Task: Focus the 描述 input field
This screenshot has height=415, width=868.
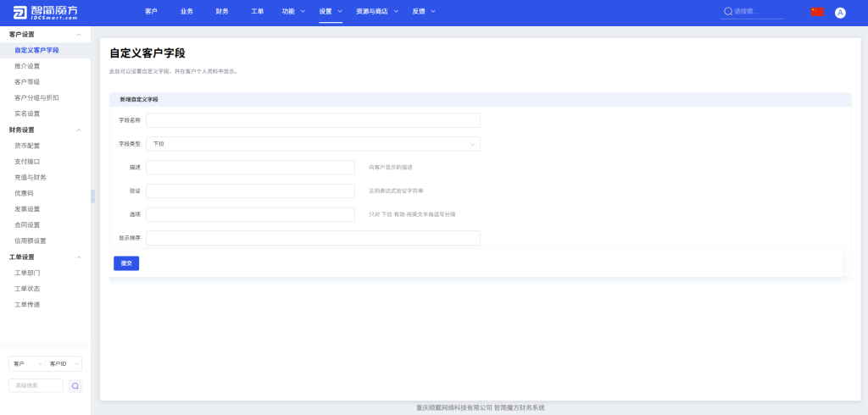Action: 250,168
